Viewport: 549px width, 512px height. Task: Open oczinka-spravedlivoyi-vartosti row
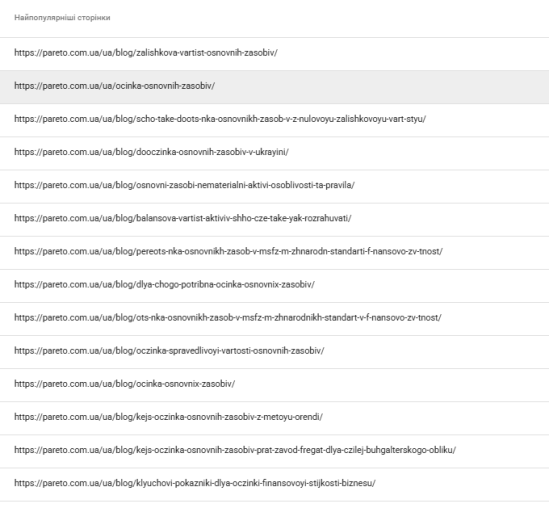(274, 351)
